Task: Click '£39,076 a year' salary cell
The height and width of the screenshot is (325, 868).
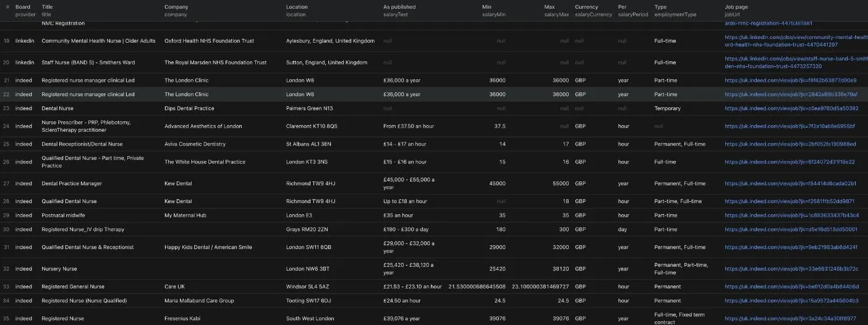Action: (402, 318)
